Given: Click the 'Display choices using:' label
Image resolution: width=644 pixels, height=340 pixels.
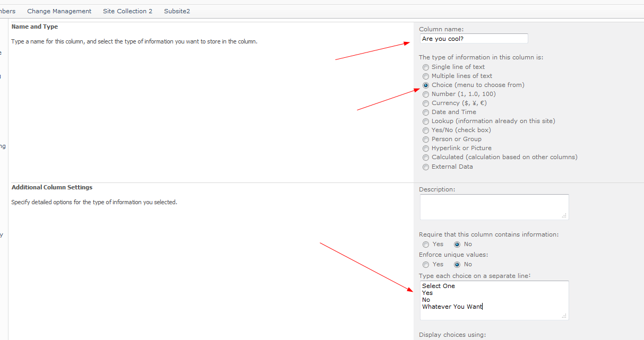Looking at the screenshot, I should pyautogui.click(x=452, y=335).
